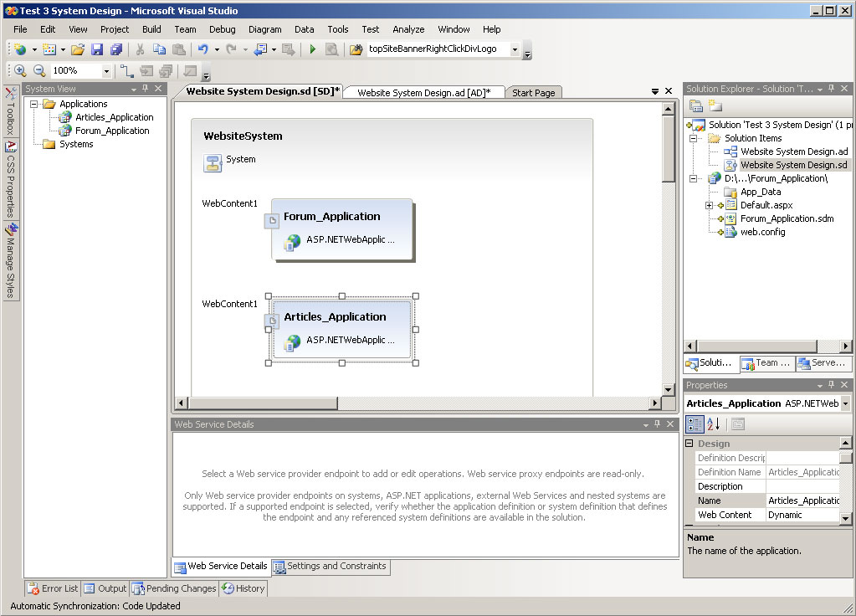This screenshot has width=856, height=616.
Task: Select Articles_Application in System View tree
Action: click(x=114, y=117)
